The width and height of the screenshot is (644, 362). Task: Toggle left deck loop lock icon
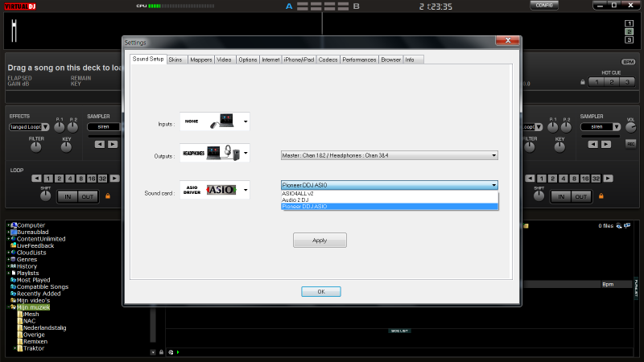(108, 196)
